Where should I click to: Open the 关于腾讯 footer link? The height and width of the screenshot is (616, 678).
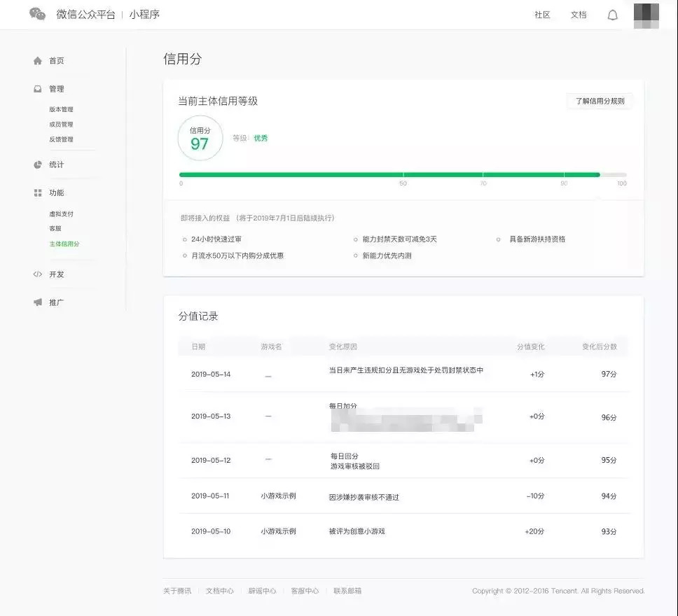pyautogui.click(x=177, y=591)
